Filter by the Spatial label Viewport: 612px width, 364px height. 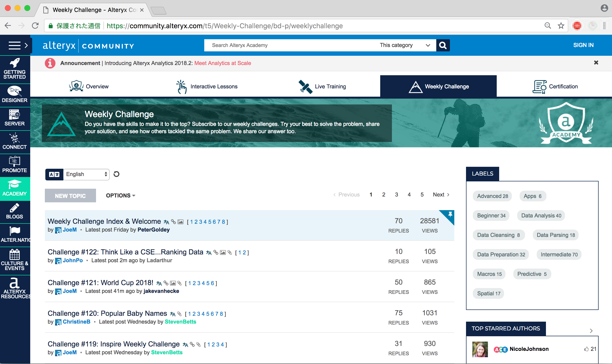pos(488,293)
